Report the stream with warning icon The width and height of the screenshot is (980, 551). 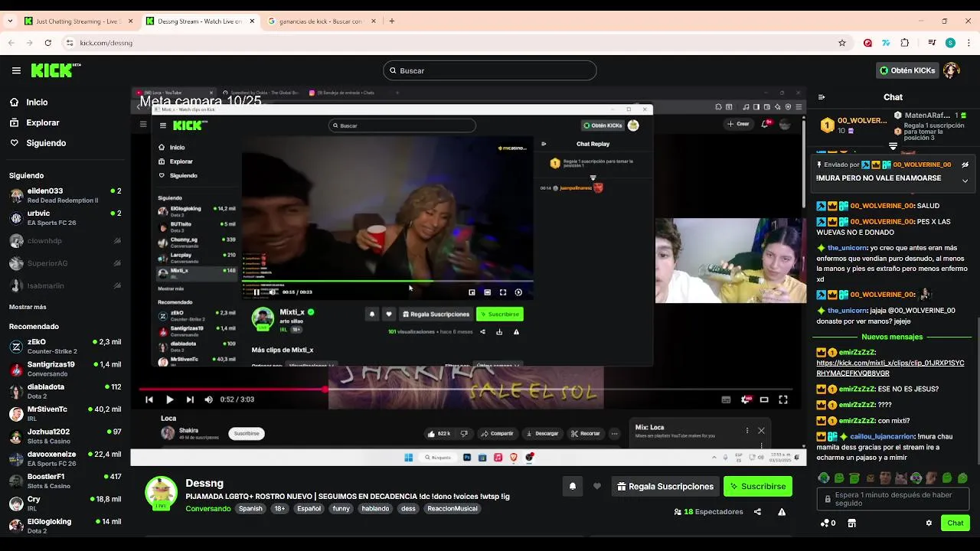pyautogui.click(x=782, y=512)
